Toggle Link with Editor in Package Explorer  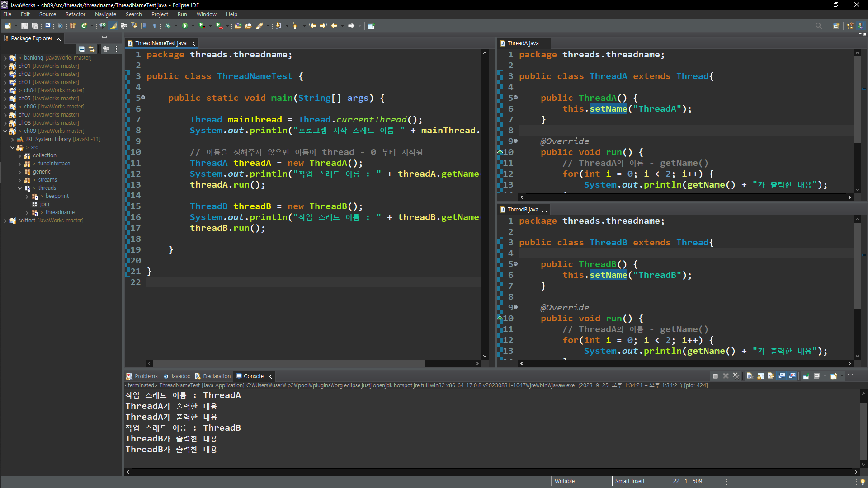click(92, 49)
